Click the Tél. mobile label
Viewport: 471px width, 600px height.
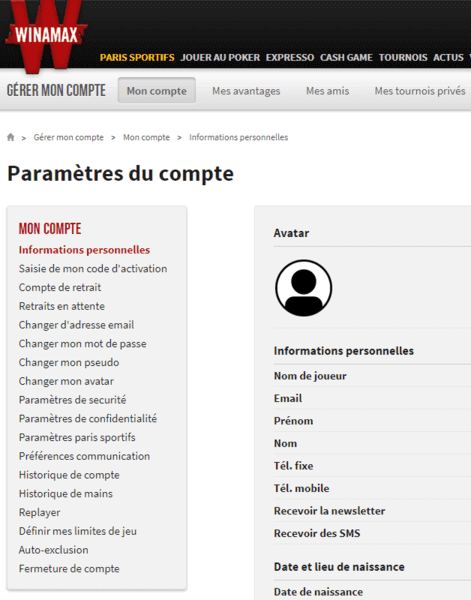302,488
